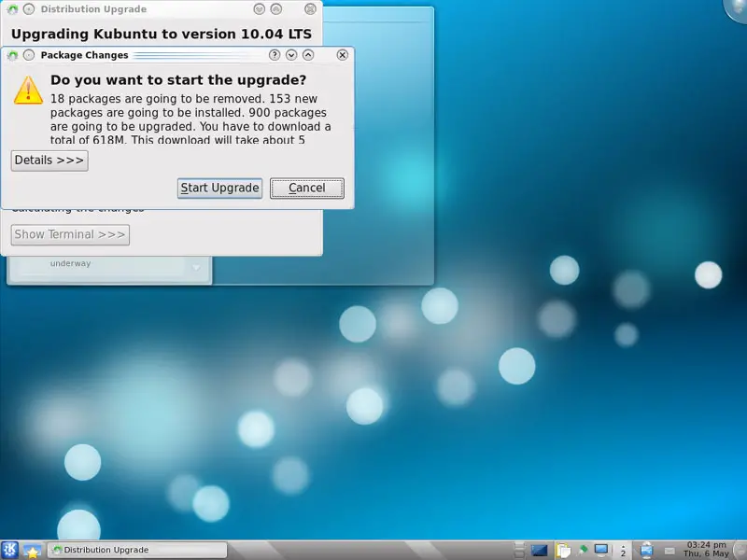
Task: Click Distribution Upgrade title bar app icon
Action: (x=12, y=9)
